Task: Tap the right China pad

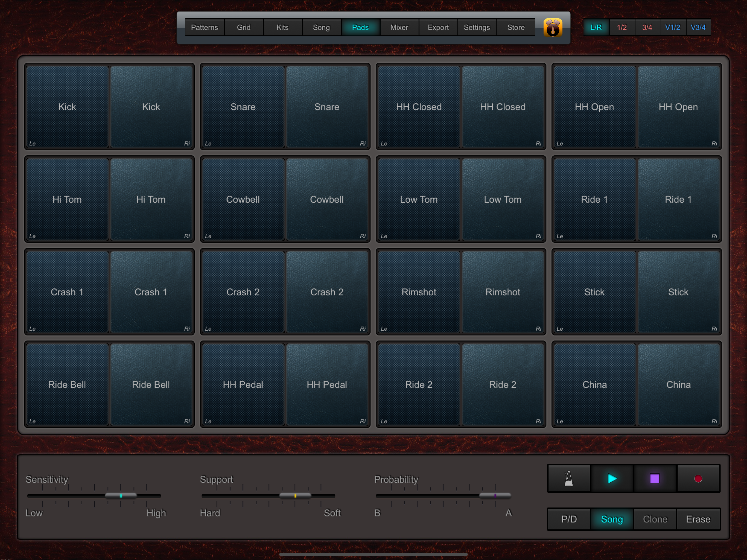Action: 678,384
